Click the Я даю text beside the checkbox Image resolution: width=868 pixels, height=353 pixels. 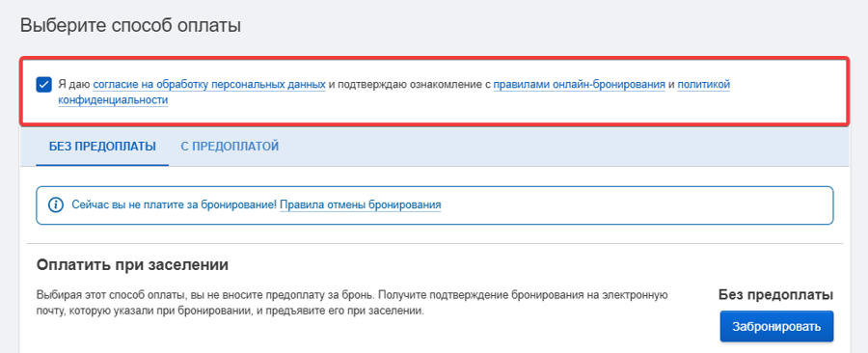click(73, 85)
